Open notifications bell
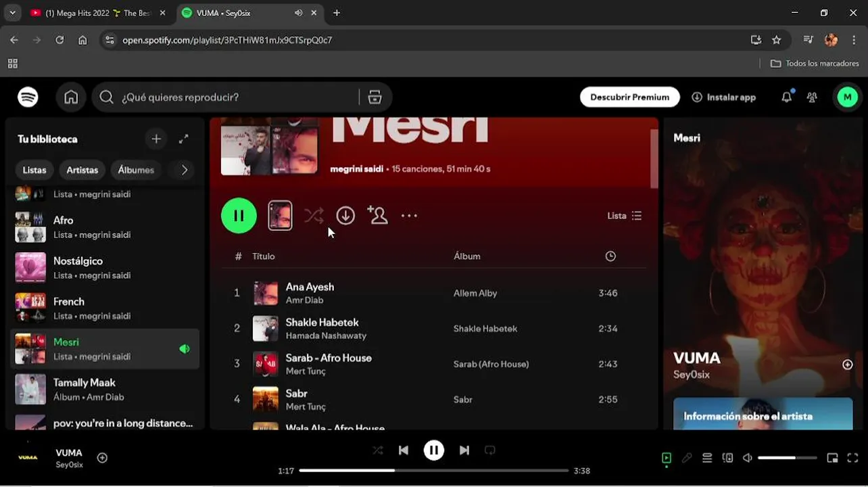This screenshot has height=487, width=868. pos(786,97)
